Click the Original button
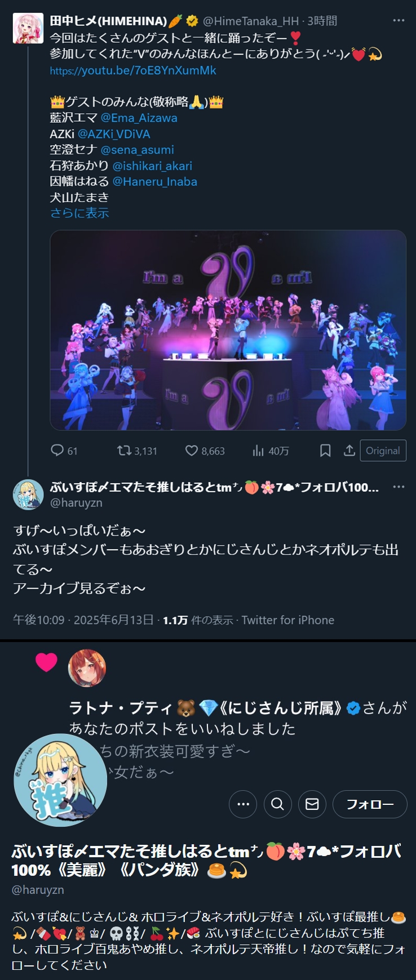The image size is (416, 980). click(x=383, y=451)
